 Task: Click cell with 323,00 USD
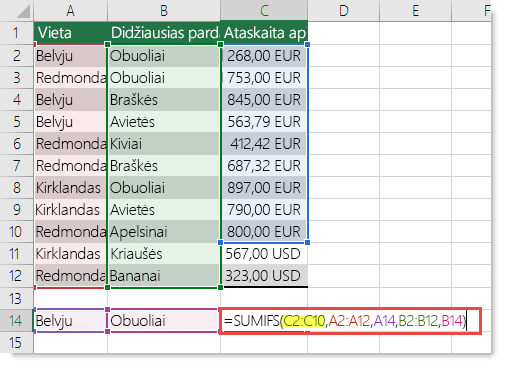pos(264,276)
